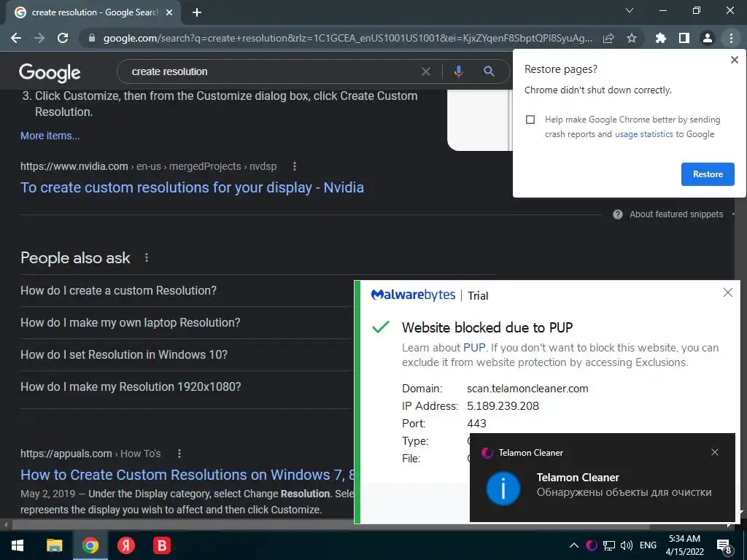Close the create resolution tab
The height and width of the screenshot is (560, 747).
(169, 13)
